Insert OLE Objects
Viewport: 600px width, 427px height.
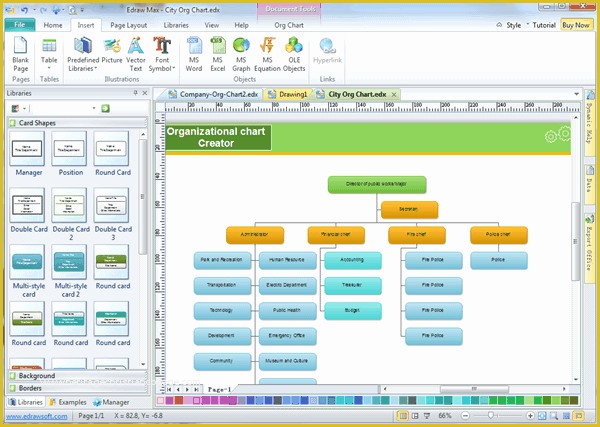pyautogui.click(x=294, y=54)
